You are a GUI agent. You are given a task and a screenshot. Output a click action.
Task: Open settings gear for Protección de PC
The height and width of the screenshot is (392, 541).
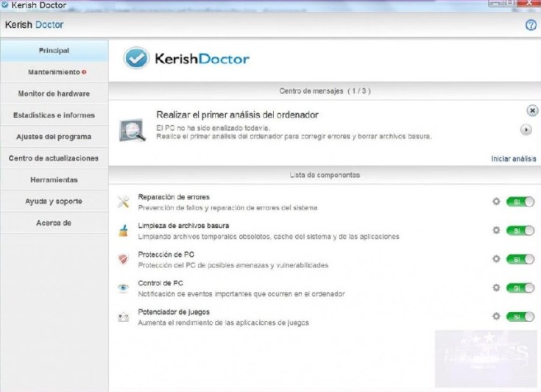click(x=496, y=259)
